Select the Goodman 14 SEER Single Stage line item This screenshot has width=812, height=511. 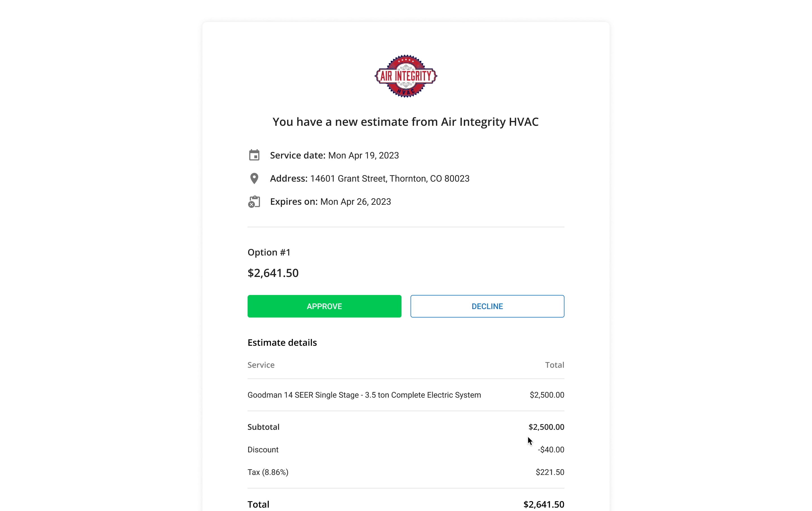point(406,395)
